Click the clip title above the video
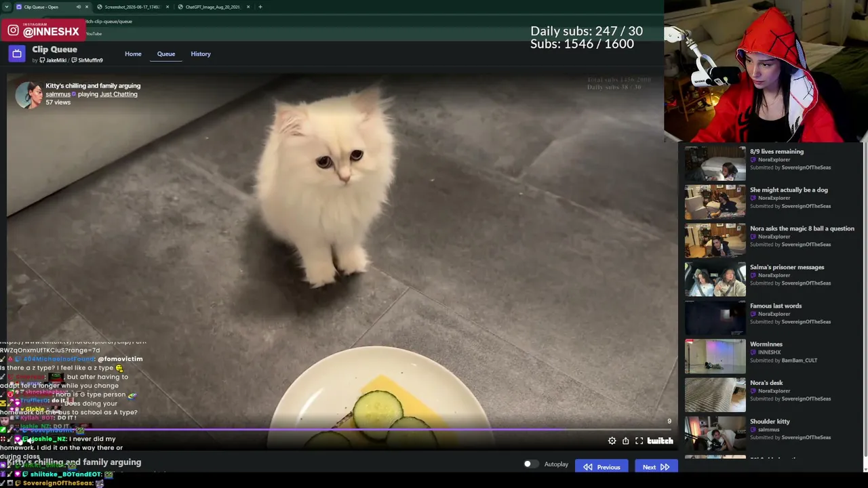 [93, 86]
